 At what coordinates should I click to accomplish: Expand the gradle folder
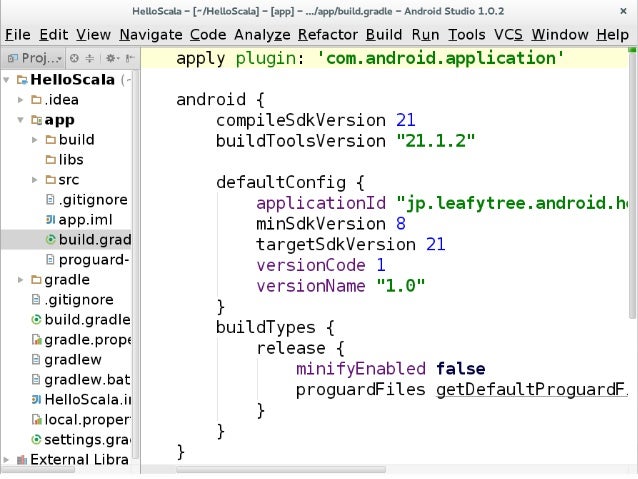20,280
